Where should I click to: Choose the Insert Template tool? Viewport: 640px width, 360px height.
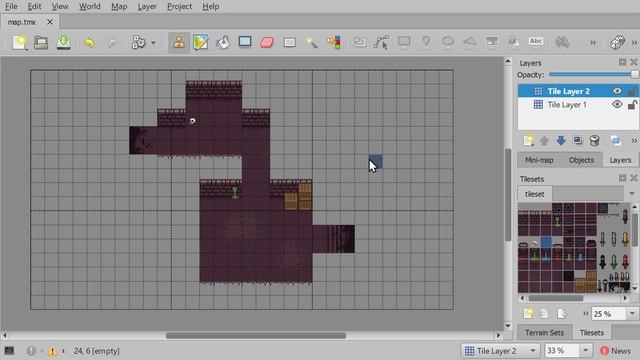(513, 42)
